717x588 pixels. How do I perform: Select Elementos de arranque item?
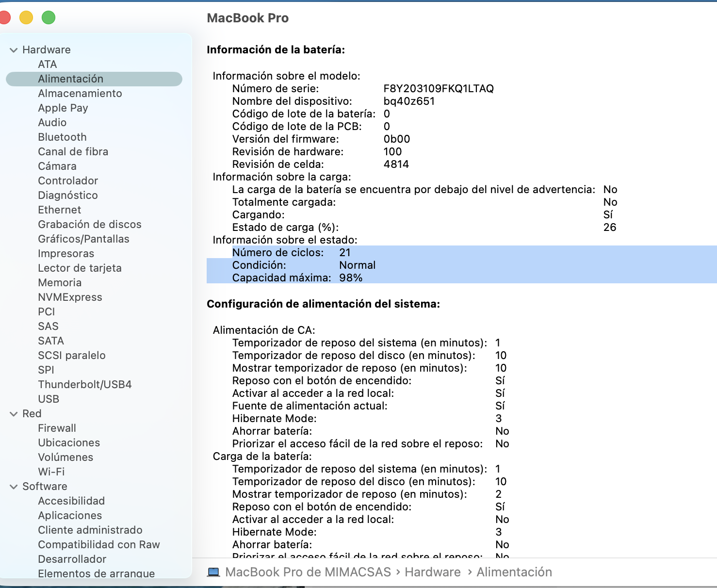(x=97, y=573)
